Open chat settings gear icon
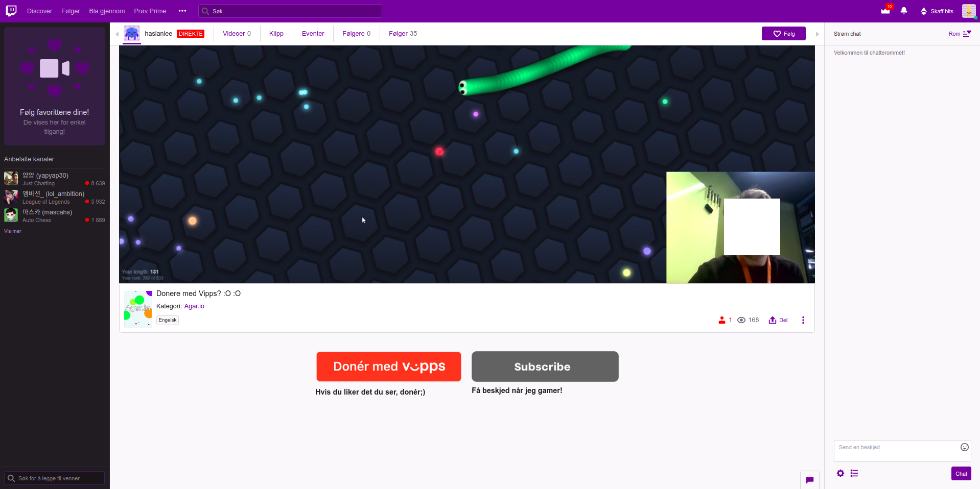This screenshot has height=489, width=980. click(841, 473)
